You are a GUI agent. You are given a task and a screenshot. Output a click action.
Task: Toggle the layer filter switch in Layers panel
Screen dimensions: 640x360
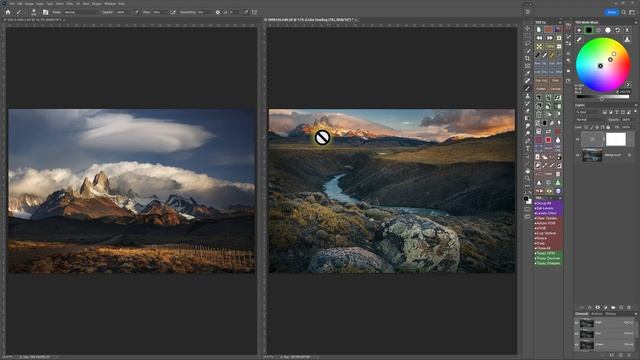(x=635, y=111)
